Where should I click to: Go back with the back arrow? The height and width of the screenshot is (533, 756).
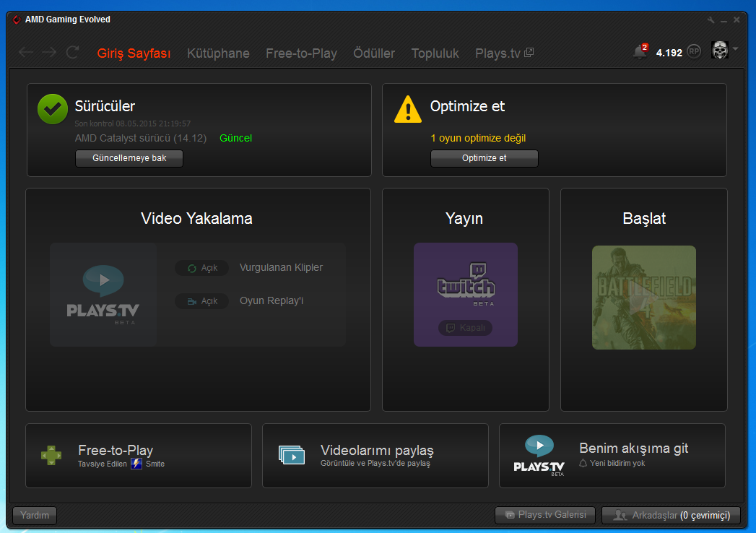tap(25, 52)
